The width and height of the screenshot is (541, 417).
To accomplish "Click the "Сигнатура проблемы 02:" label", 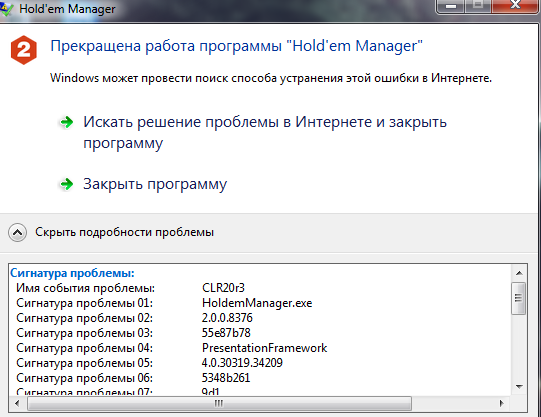I will [x=85, y=318].
